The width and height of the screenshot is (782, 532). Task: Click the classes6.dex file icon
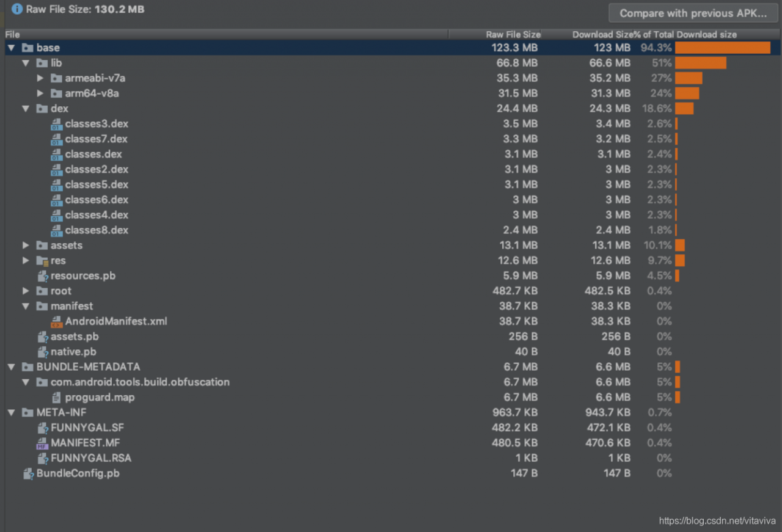click(x=56, y=200)
